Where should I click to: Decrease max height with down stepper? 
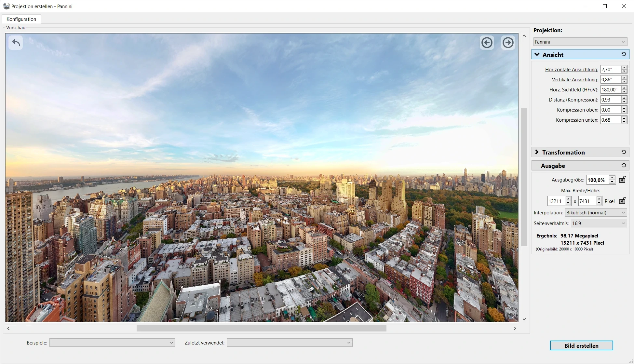(x=599, y=203)
